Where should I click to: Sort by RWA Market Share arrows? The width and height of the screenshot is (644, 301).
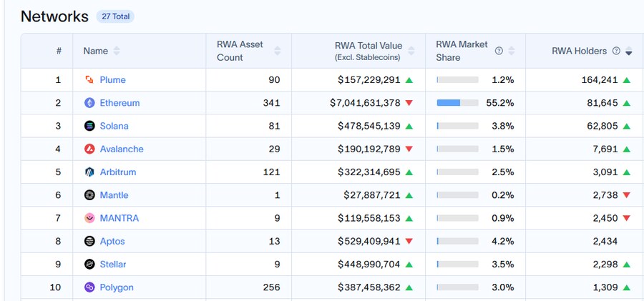(512, 51)
